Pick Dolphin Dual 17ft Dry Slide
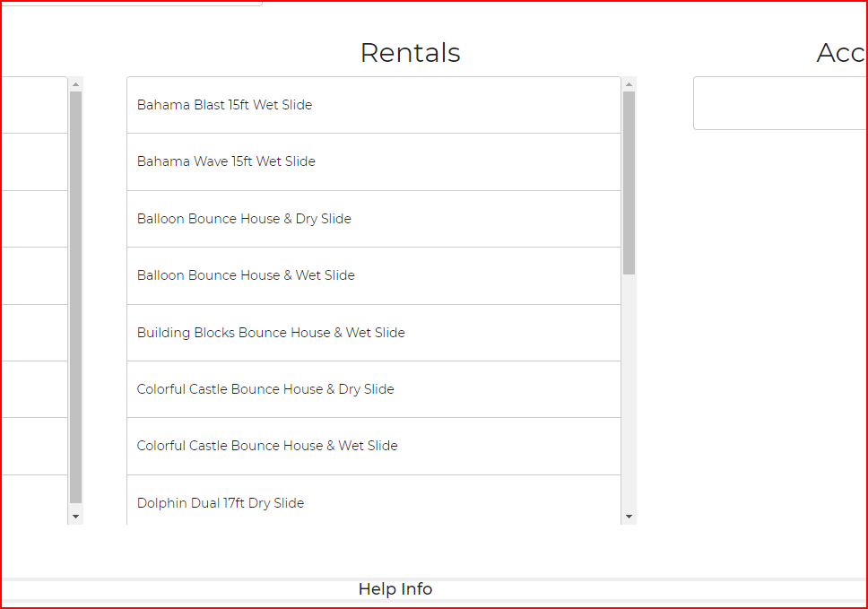Image resolution: width=868 pixels, height=609 pixels. pos(221,503)
